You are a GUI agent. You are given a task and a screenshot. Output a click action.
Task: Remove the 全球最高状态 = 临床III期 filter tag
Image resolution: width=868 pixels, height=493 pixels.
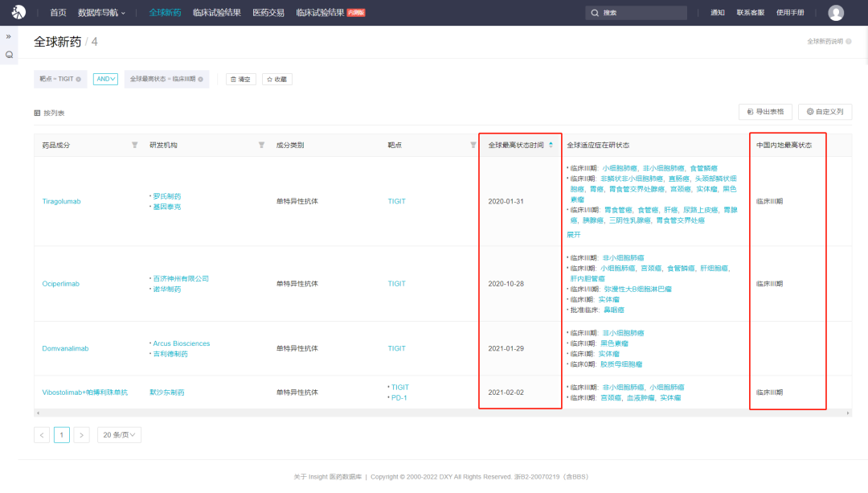coord(200,79)
